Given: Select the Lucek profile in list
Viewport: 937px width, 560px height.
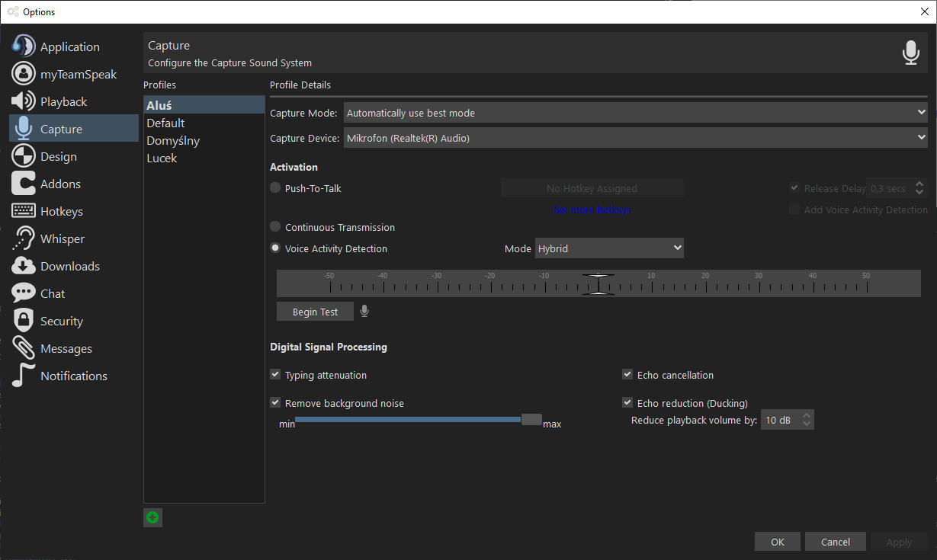Looking at the screenshot, I should 162,158.
